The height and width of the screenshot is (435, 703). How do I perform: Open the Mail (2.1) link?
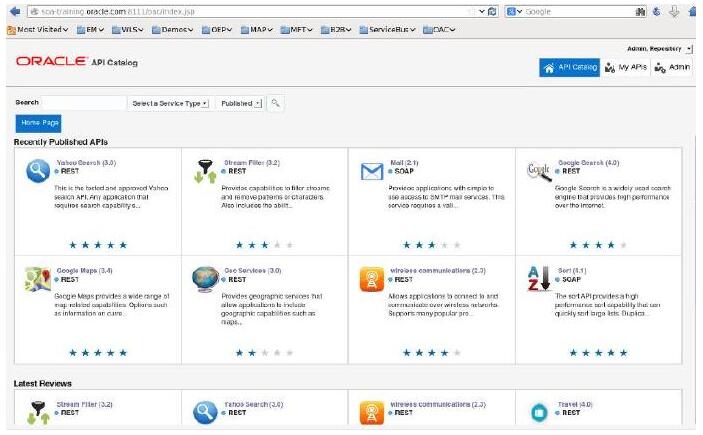404,163
